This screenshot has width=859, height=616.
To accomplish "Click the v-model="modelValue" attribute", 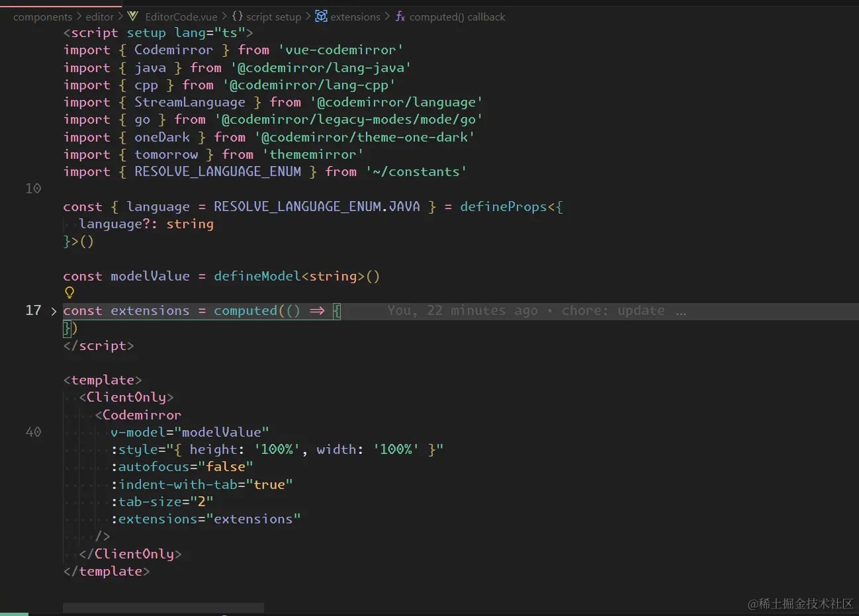I will 190,432.
